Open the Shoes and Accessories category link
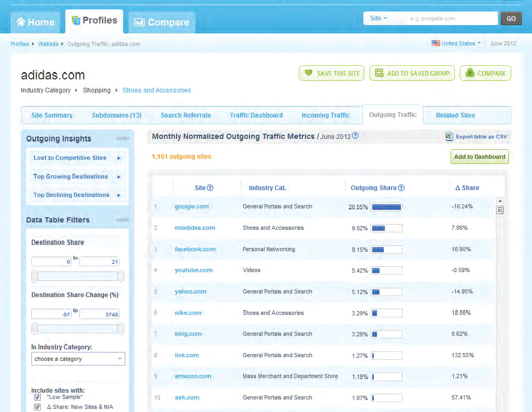The image size is (532, 412). [x=157, y=90]
